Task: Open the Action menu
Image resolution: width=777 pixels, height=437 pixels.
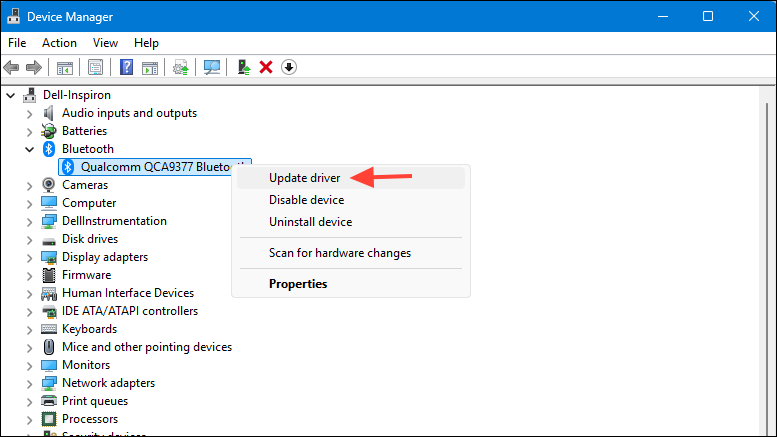Action: click(59, 43)
